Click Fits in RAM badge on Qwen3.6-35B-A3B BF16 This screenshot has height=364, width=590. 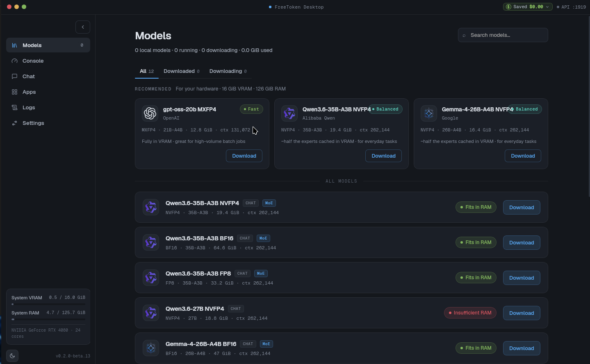pyautogui.click(x=476, y=242)
